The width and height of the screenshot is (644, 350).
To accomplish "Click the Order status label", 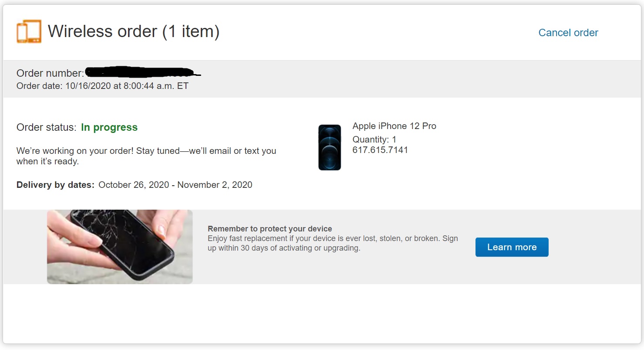I will 46,127.
